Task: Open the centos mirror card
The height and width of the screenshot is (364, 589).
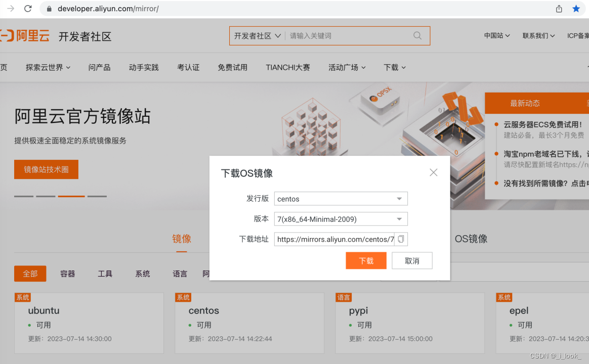Action: (x=249, y=323)
